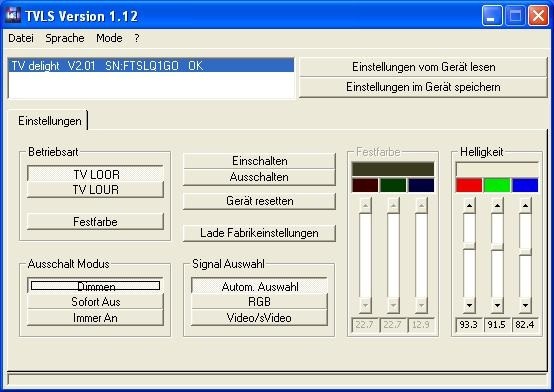Select Festfarbe operating mode button
Screen dimensions: 554x392
coord(95,222)
